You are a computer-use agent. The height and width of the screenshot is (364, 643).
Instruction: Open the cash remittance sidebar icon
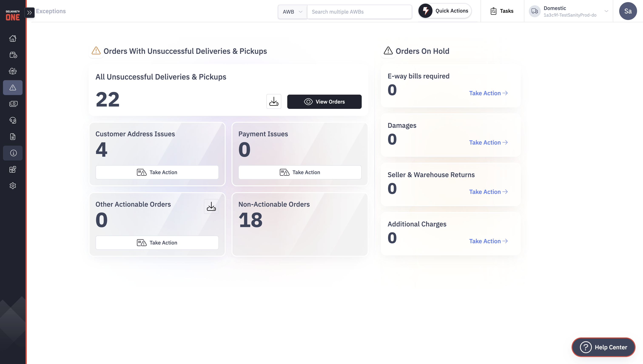click(13, 104)
